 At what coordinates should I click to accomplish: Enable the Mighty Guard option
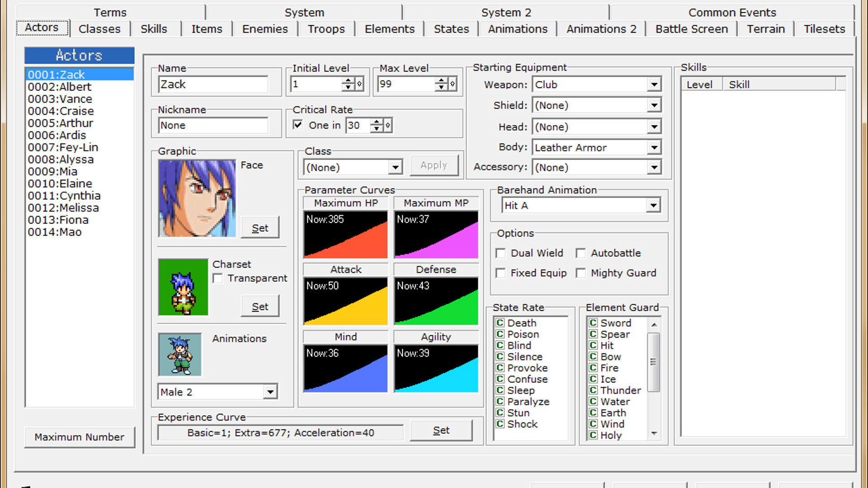581,273
